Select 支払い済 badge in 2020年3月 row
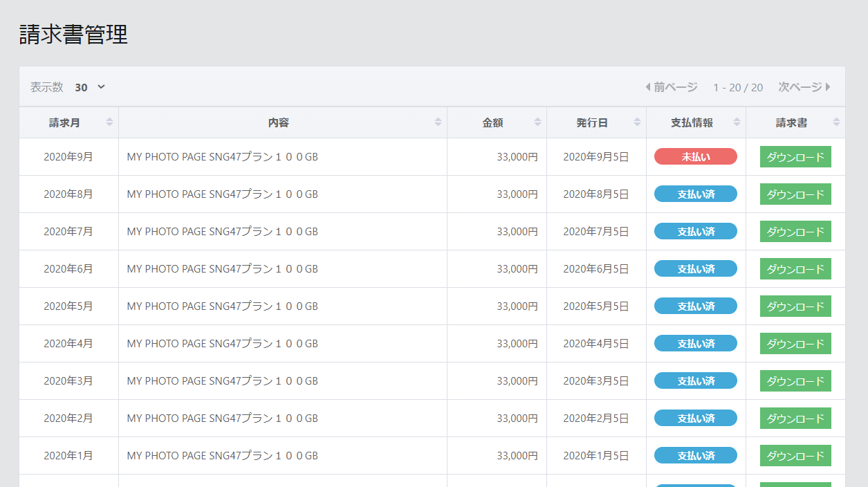868x487 pixels. 695,381
